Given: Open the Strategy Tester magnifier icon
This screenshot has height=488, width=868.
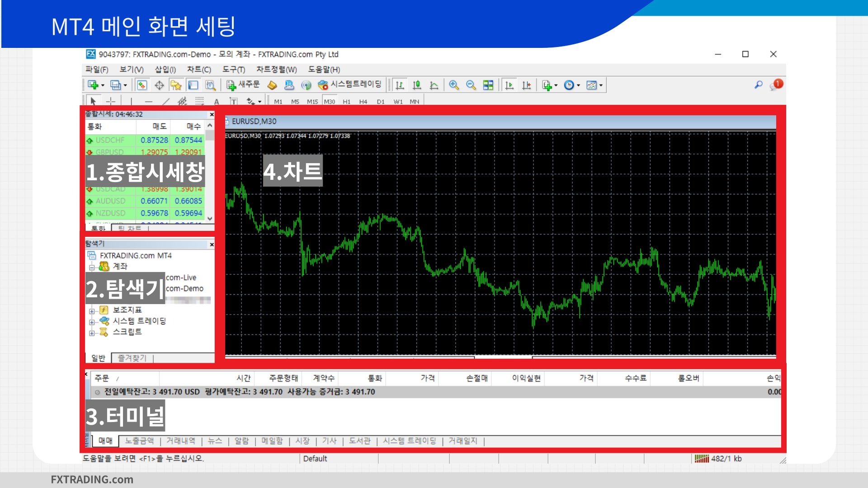Looking at the screenshot, I should [210, 85].
